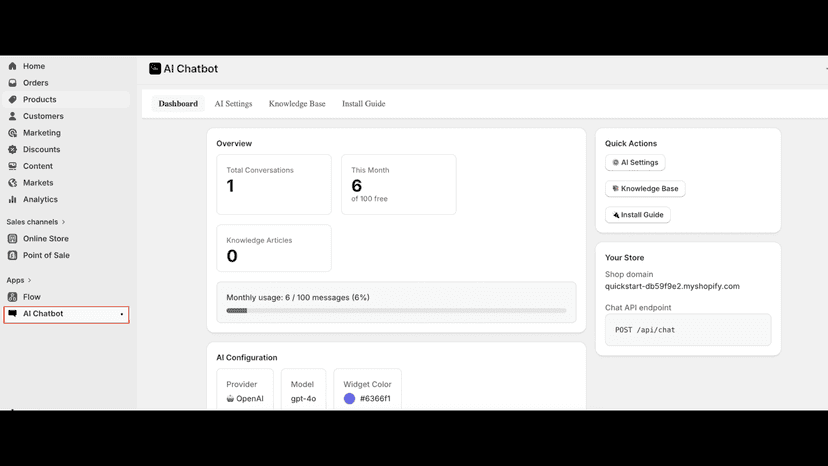
Task: Open the Flow app entry
Action: point(66,297)
